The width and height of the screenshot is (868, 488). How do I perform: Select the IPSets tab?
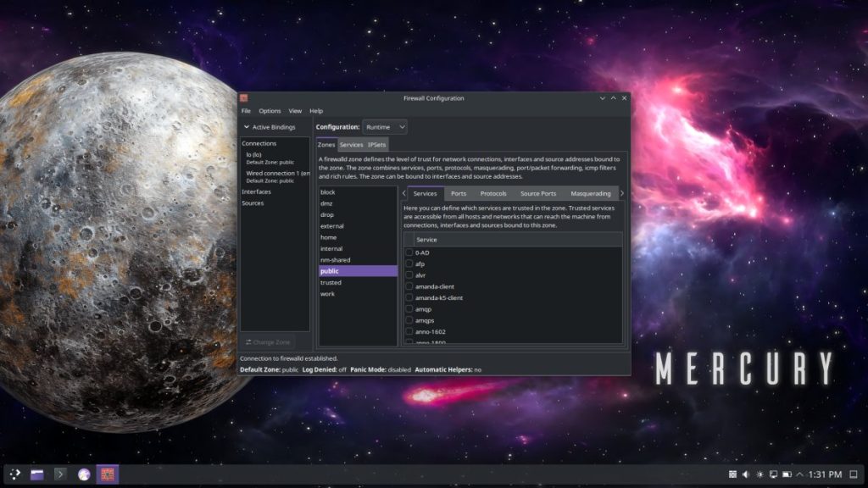point(377,145)
